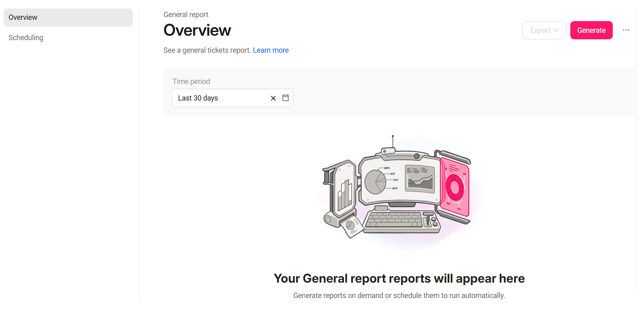The width and height of the screenshot is (644, 311).
Task: Open the calendar date picker icon
Action: tap(286, 98)
